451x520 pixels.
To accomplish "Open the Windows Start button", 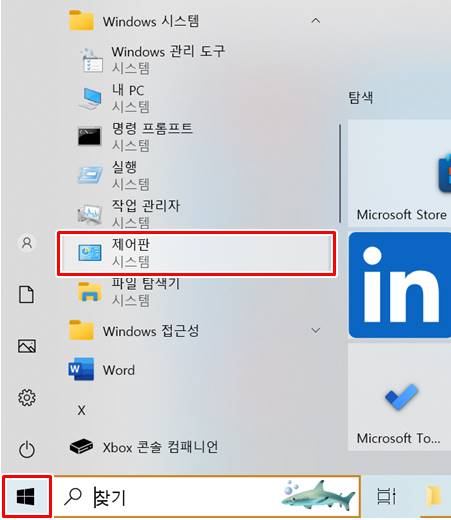I will (x=26, y=497).
